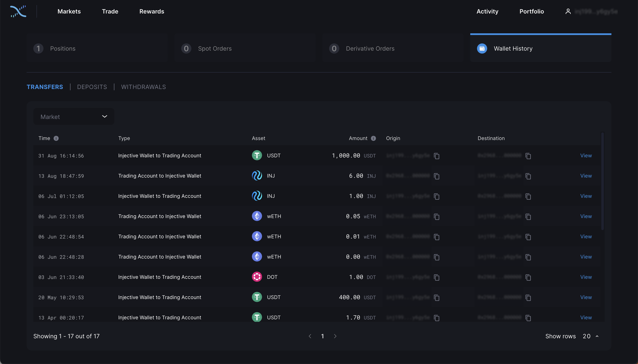The image size is (638, 364).
Task: View the 06 Jul INJ transfer
Action: [586, 196]
